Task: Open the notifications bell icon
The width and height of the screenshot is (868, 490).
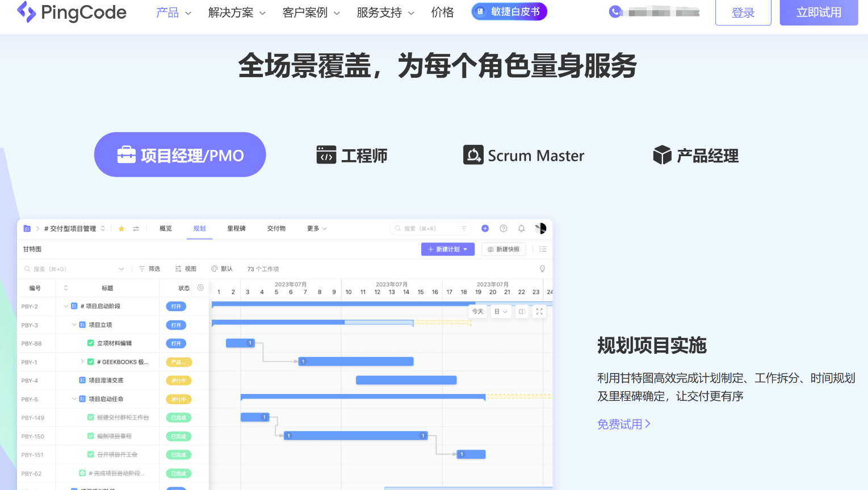Action: (x=522, y=228)
